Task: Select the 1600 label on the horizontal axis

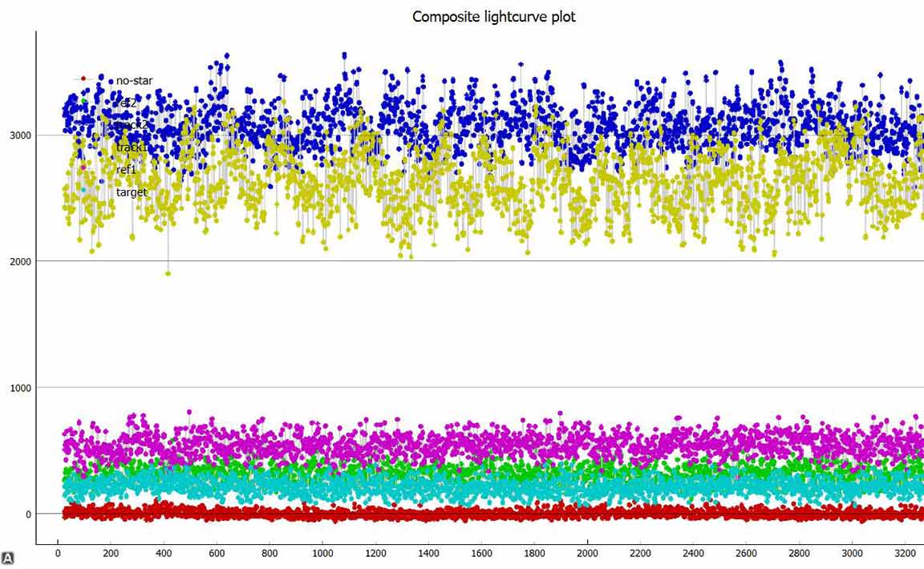Action: click(x=481, y=553)
